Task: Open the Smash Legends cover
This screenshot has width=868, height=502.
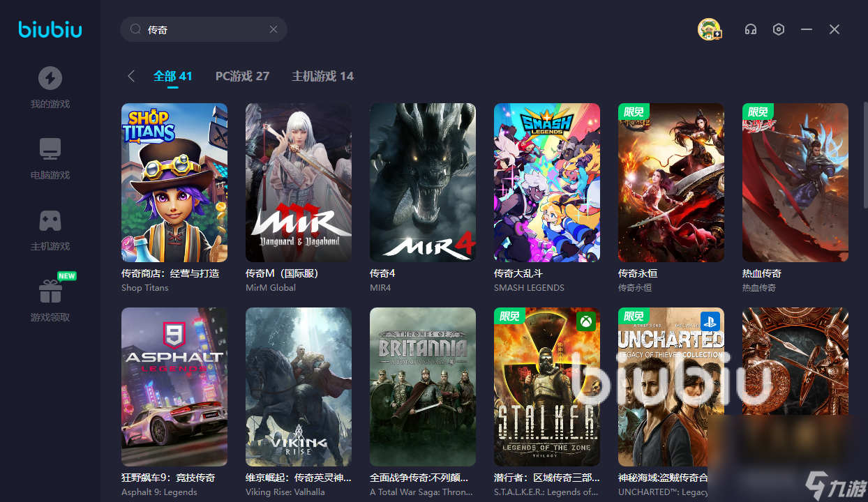Action: click(x=547, y=183)
